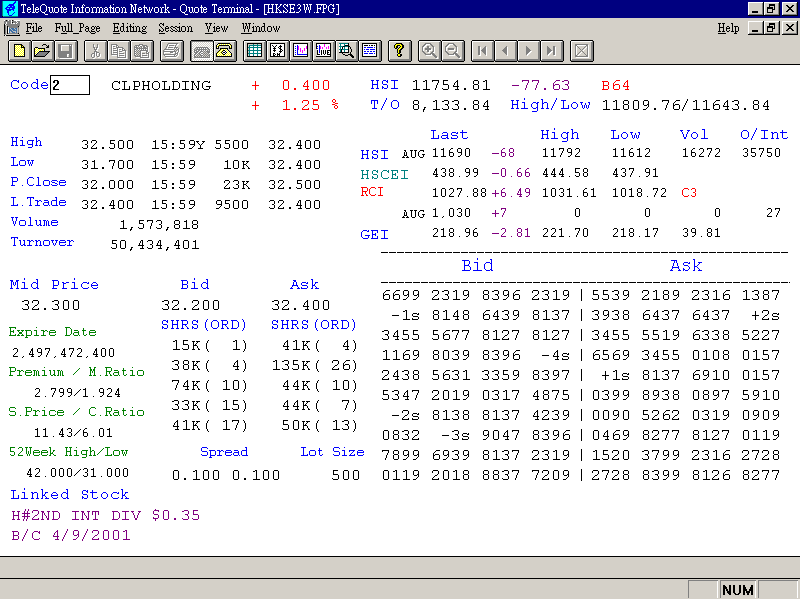The width and height of the screenshot is (800, 600).
Task: Click the Turnover value 50,434,401
Action: pyautogui.click(x=155, y=245)
